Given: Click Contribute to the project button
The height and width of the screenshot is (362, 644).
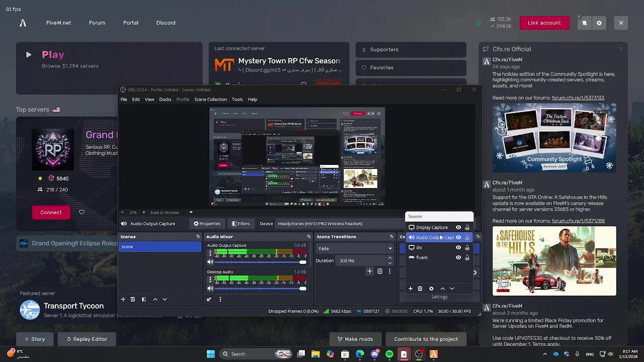Looking at the screenshot, I should pos(426,339).
